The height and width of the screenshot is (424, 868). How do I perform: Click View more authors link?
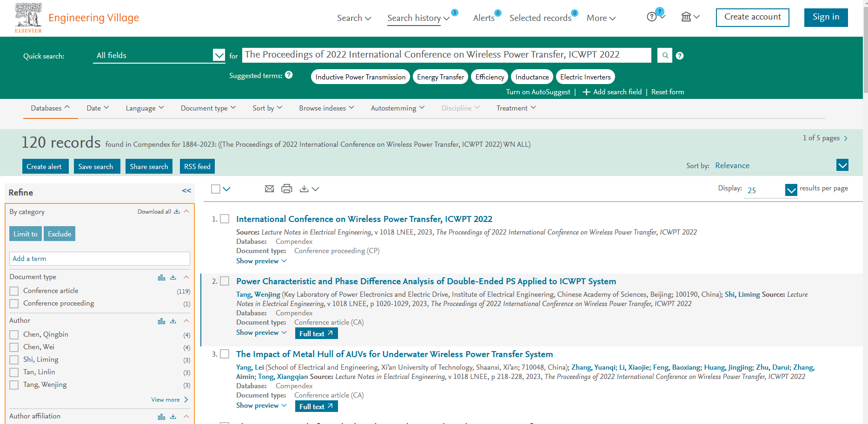pos(170,400)
